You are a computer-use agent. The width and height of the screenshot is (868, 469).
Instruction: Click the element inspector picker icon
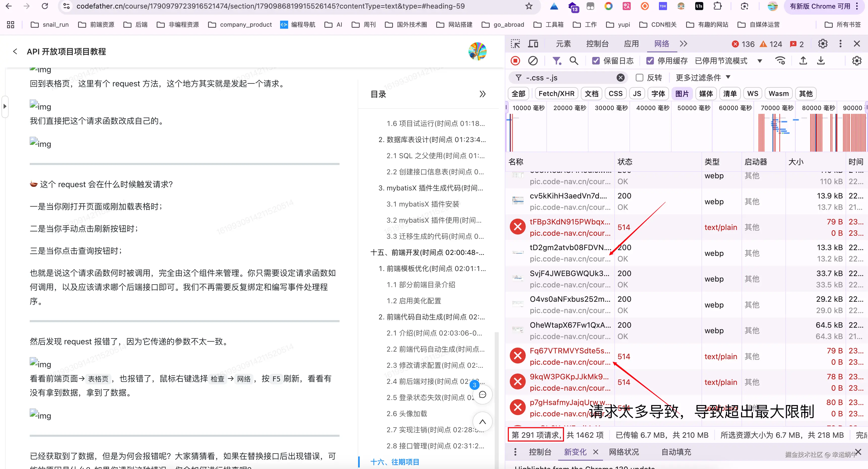pos(515,44)
